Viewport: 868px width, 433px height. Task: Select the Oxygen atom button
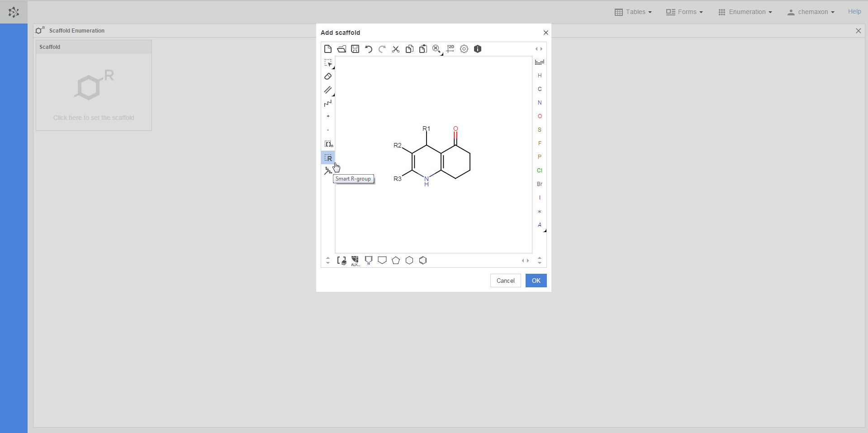(x=540, y=116)
